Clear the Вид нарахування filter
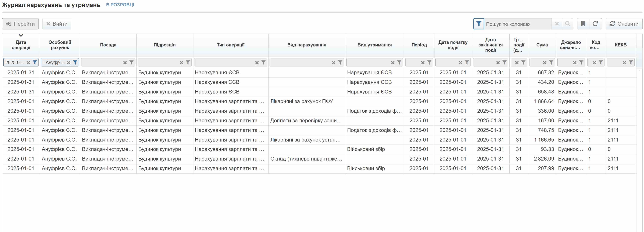This screenshot has height=232, width=644. 334,63
